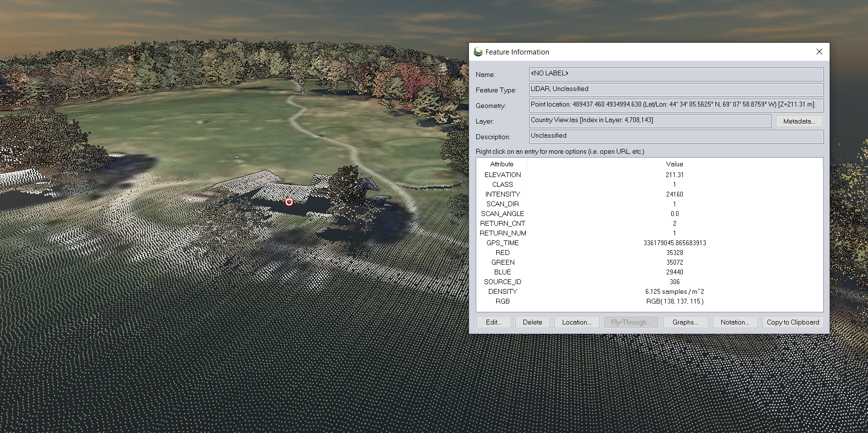
Task: Select the ELEVATION attribute row
Action: (x=649, y=175)
